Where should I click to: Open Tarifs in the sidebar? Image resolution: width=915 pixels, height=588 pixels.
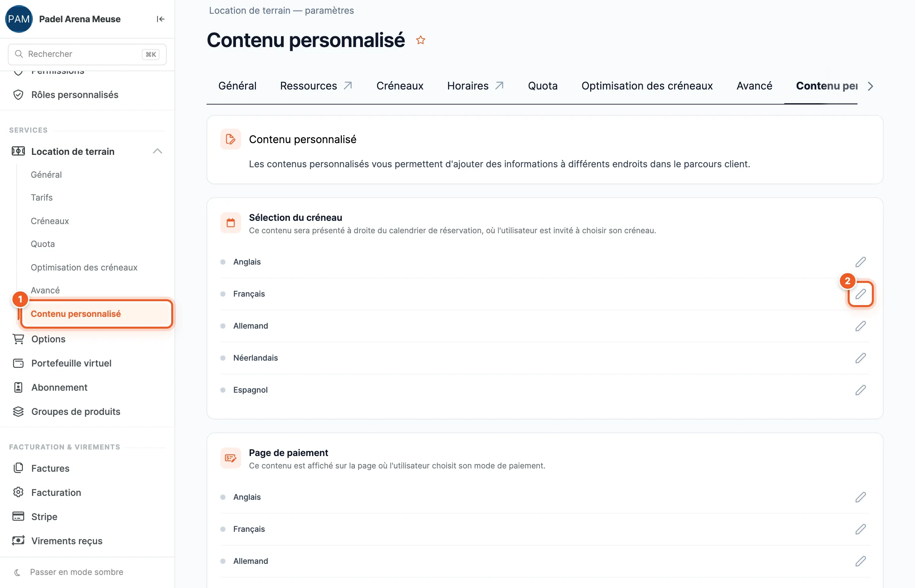coord(42,197)
